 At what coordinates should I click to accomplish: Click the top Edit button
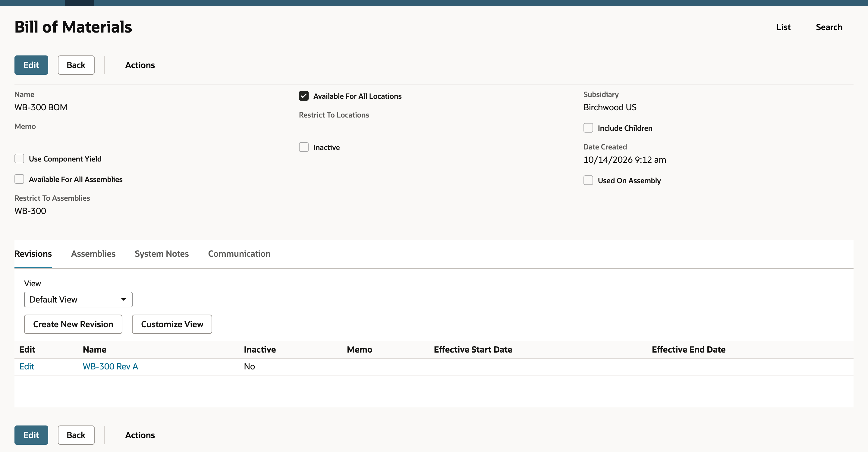click(31, 65)
